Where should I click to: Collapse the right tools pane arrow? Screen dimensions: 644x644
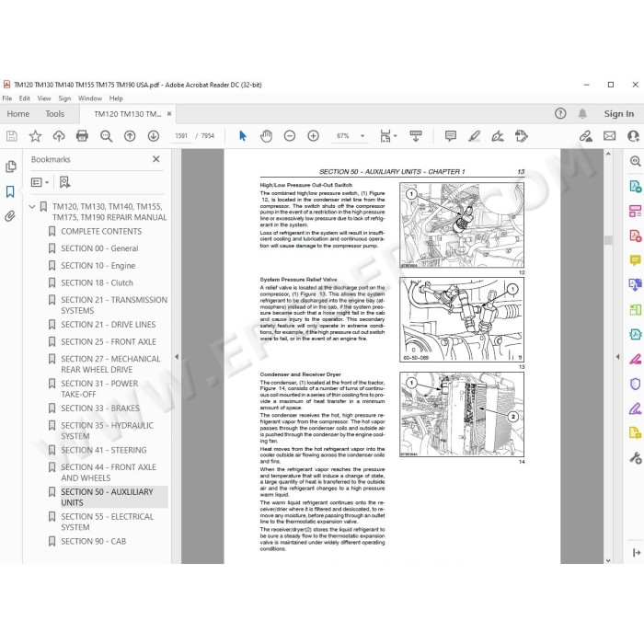pos(617,357)
